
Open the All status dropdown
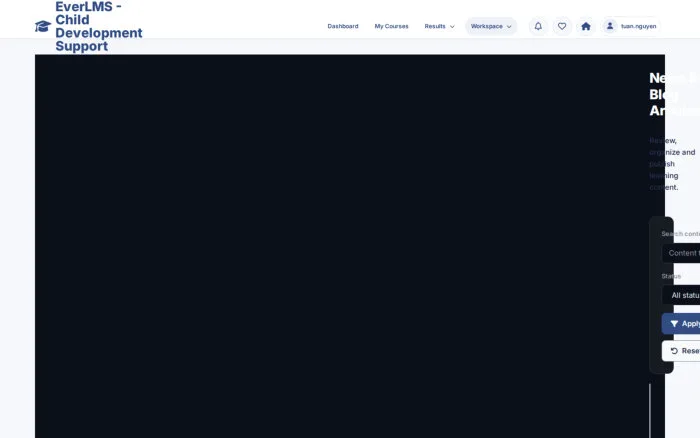pos(681,295)
